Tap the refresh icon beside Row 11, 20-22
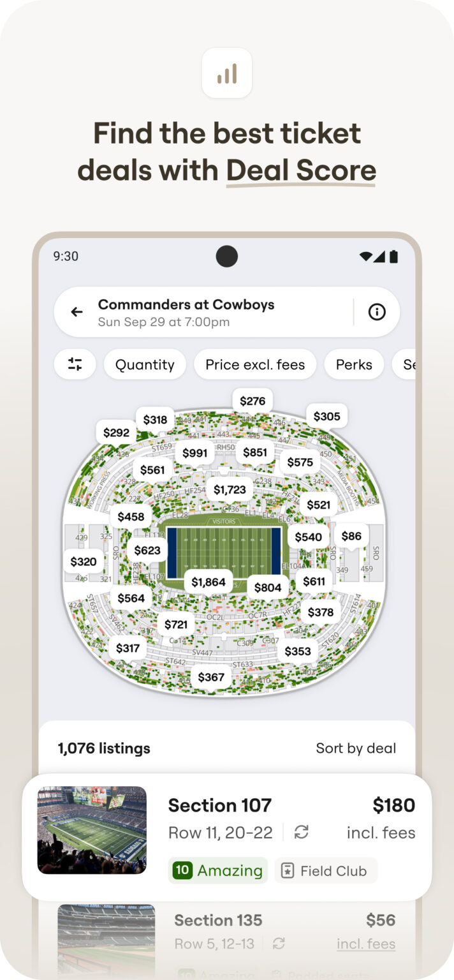 (302, 833)
